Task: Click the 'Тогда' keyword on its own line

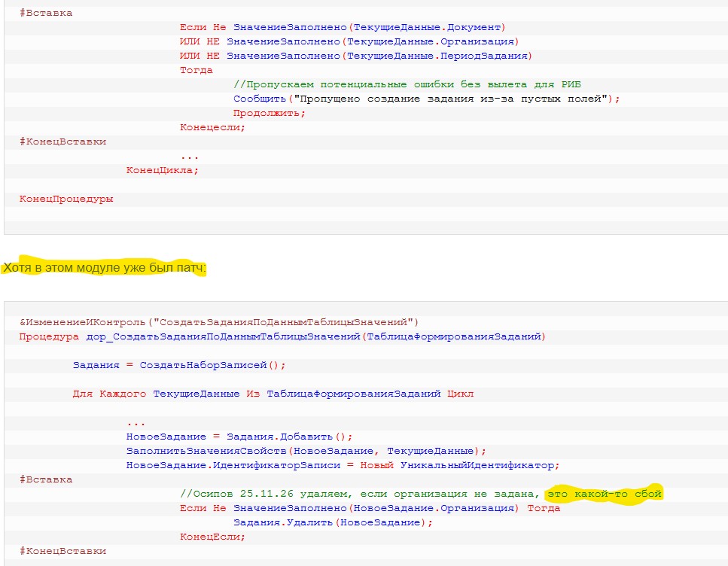Action: pos(196,71)
